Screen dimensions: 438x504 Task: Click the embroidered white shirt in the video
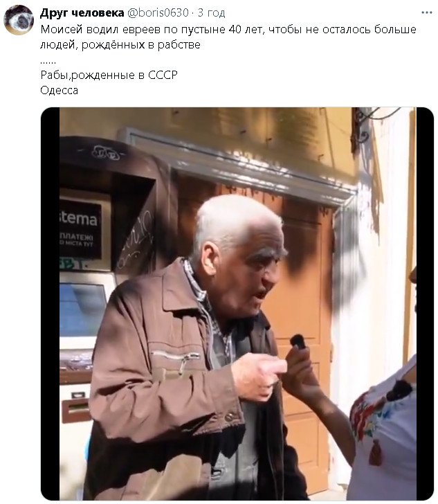coord(384,432)
